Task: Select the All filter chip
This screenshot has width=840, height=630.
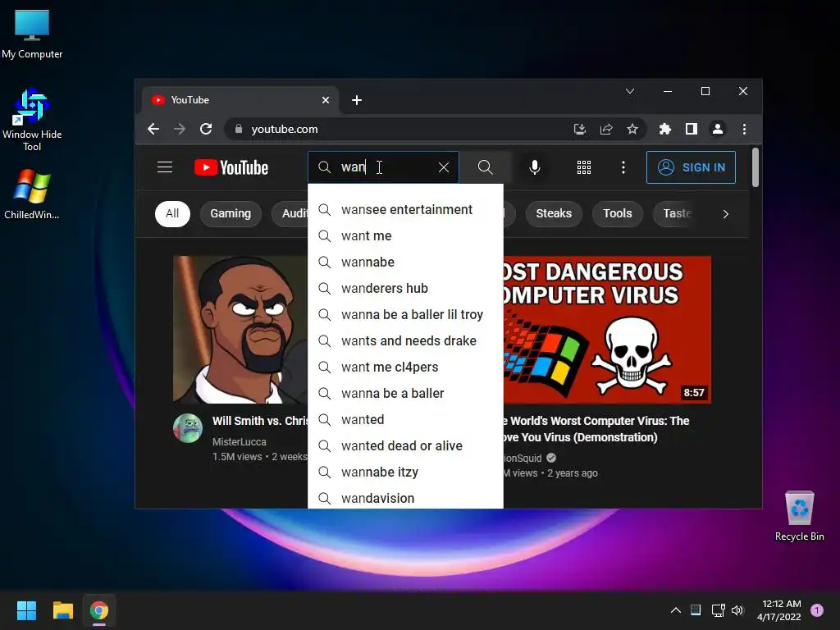Action: (x=172, y=214)
